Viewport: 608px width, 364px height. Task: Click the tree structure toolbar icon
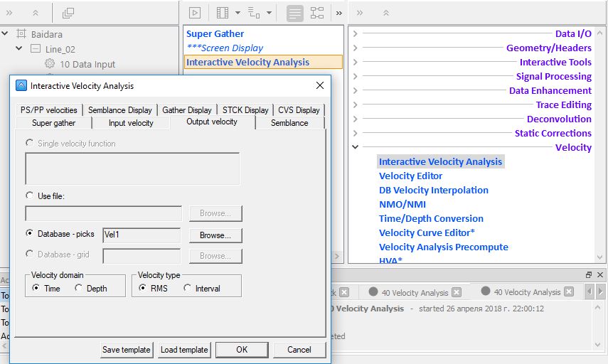pos(254,13)
